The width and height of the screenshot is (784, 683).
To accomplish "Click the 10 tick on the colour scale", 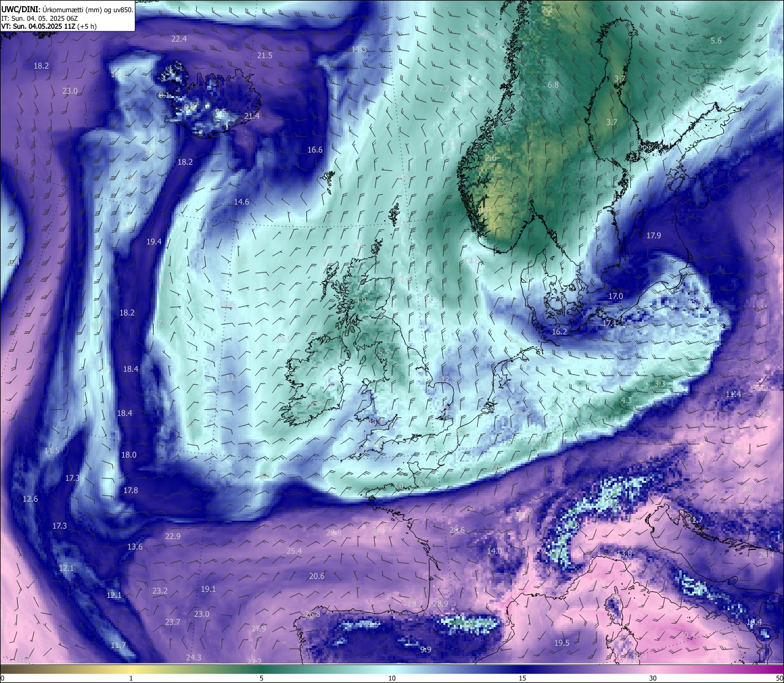I will [x=392, y=678].
